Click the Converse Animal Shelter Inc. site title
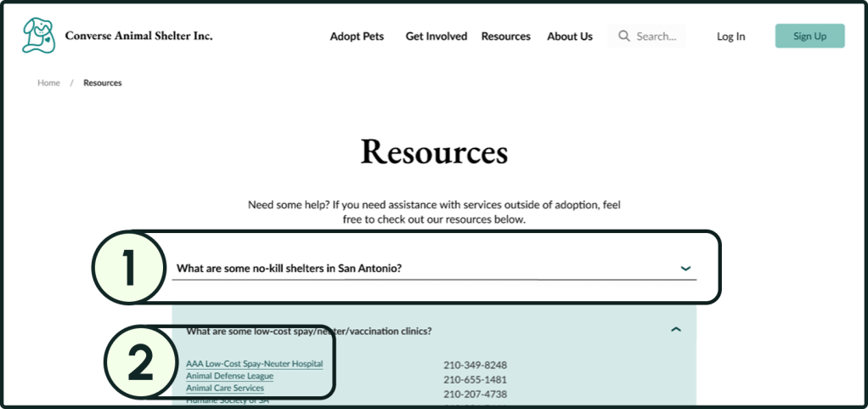 (138, 36)
